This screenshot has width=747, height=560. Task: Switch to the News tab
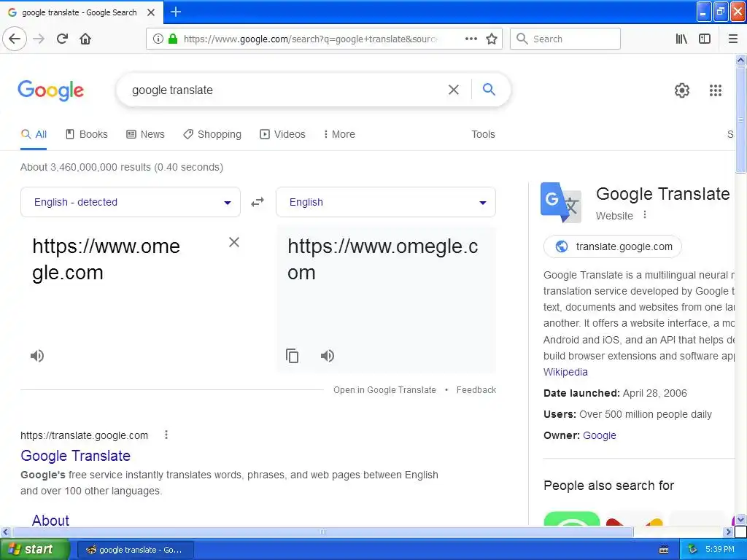coord(146,134)
